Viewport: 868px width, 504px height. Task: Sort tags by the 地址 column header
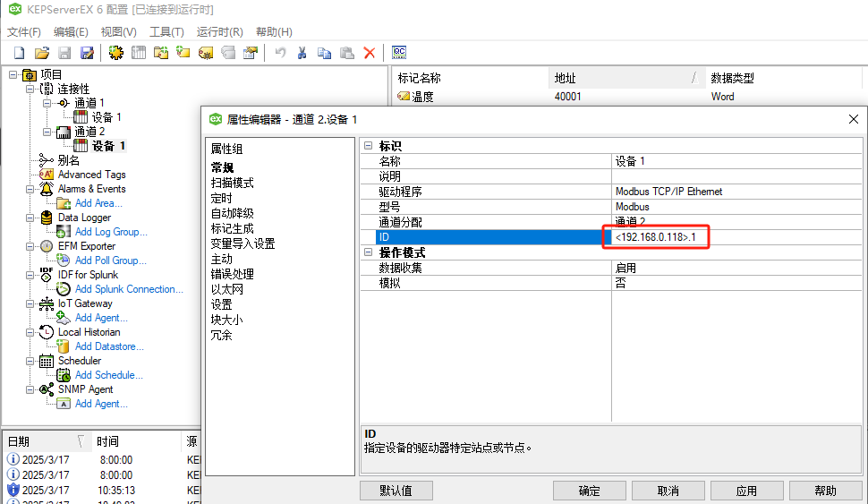(626, 78)
